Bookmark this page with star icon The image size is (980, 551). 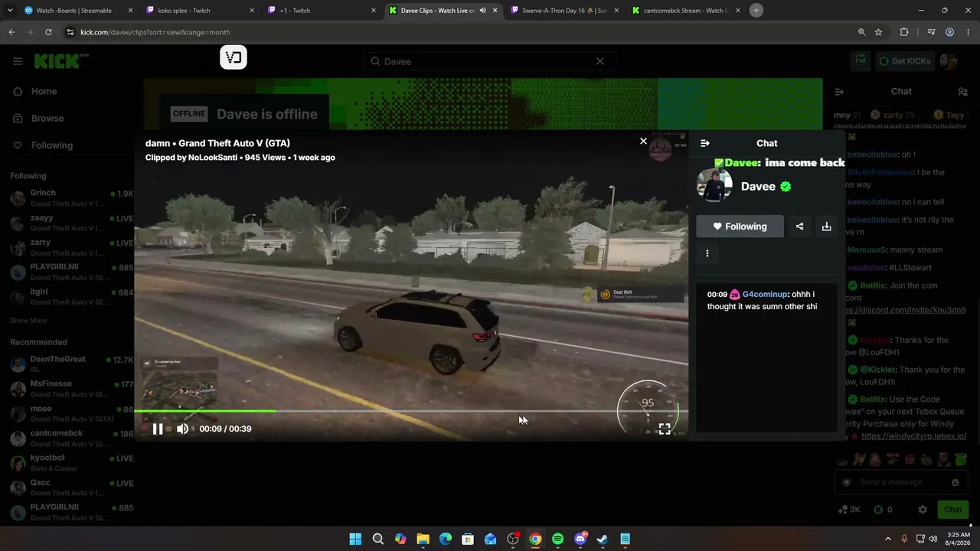tap(878, 32)
